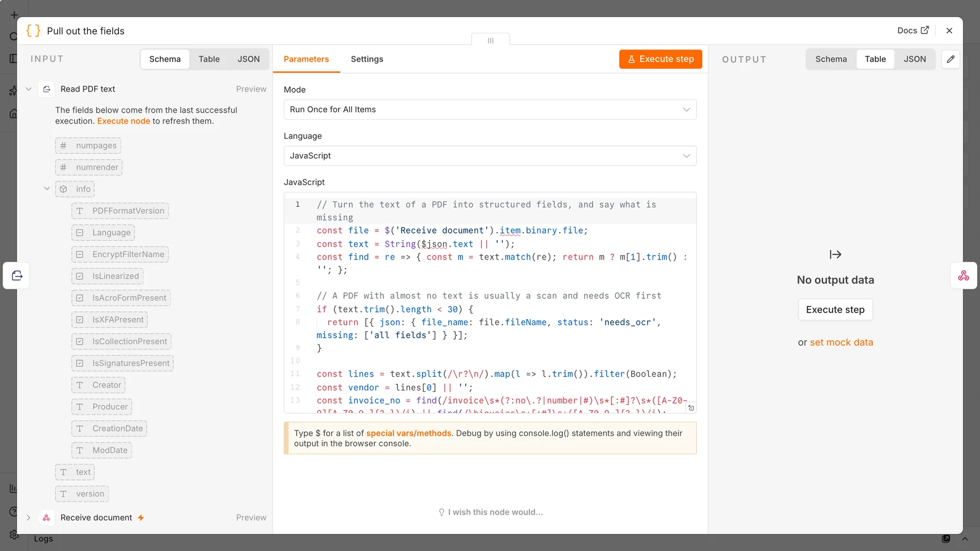980x551 pixels.
Task: Click the settings gear in background sidebar
Action: pyautogui.click(x=14, y=535)
